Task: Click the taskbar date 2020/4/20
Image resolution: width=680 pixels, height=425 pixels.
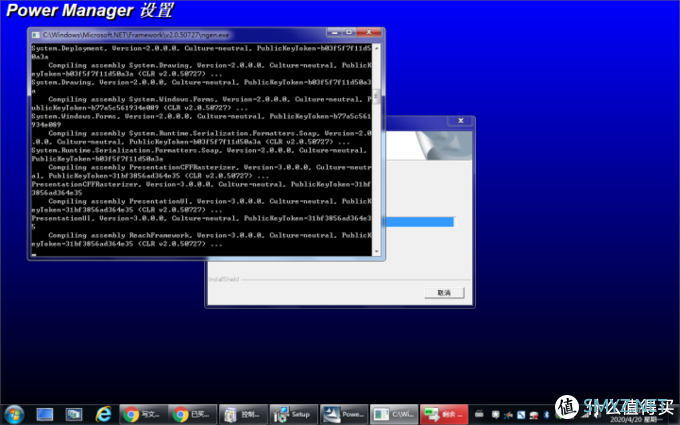Action: coord(627,420)
